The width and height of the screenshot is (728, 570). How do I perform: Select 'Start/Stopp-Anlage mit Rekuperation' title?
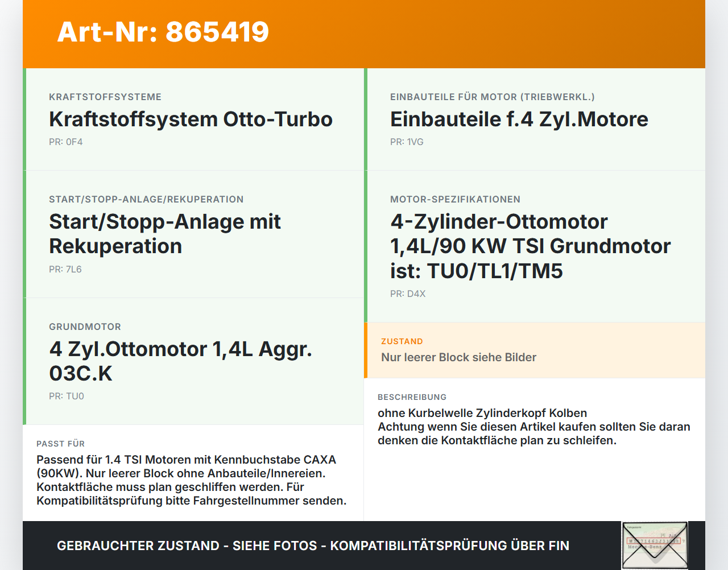[165, 234]
